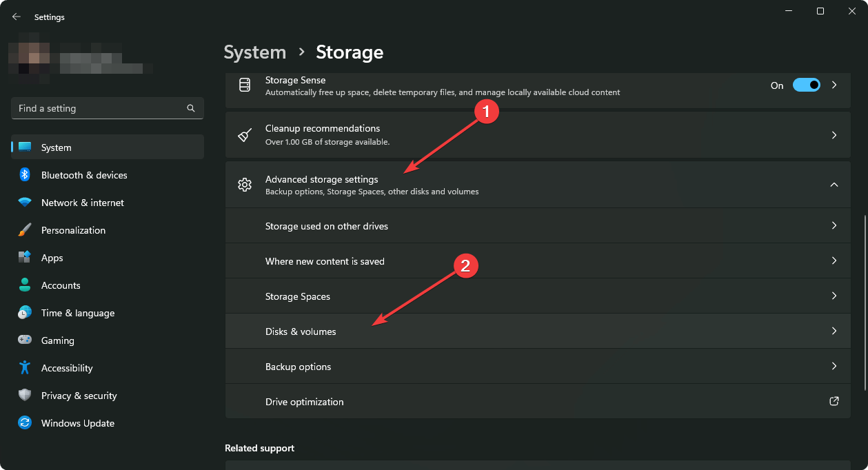Open Disks & volumes row
868x470 pixels.
click(538, 331)
